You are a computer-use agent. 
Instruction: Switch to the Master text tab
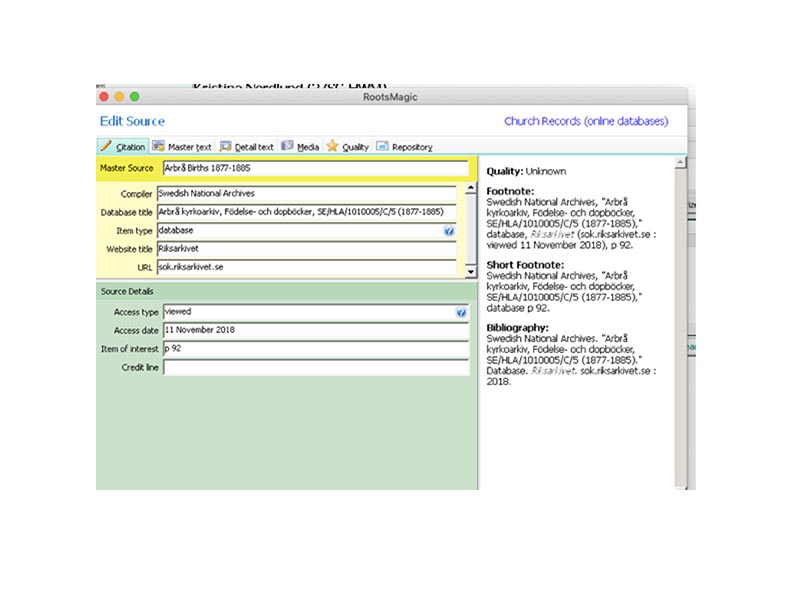point(182,146)
